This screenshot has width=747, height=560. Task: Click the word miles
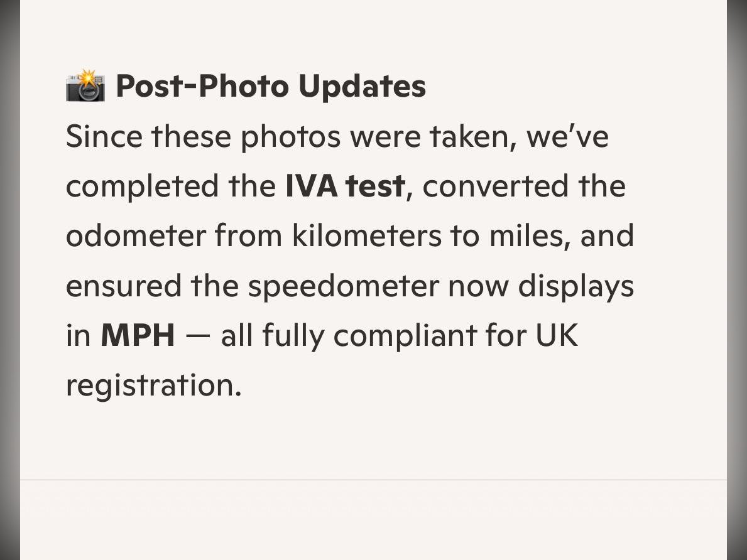(530, 235)
